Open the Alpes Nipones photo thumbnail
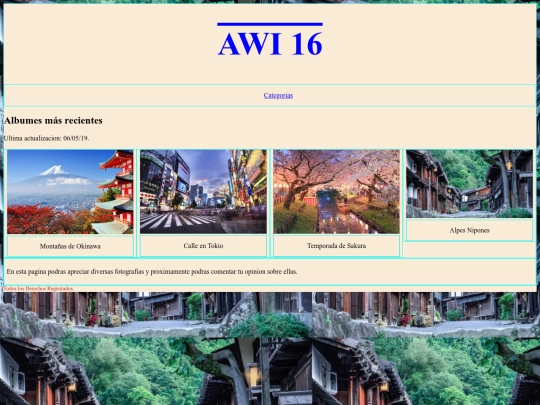540x405 pixels. tap(469, 184)
